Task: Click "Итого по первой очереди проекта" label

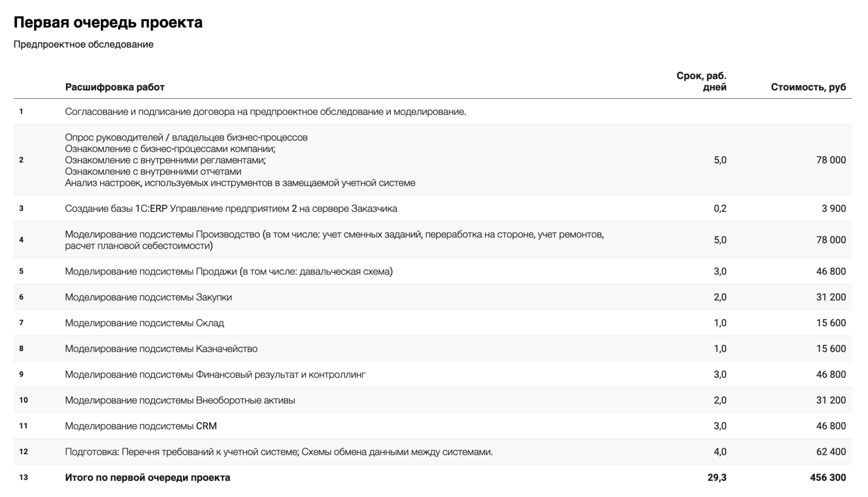Action: tap(147, 477)
